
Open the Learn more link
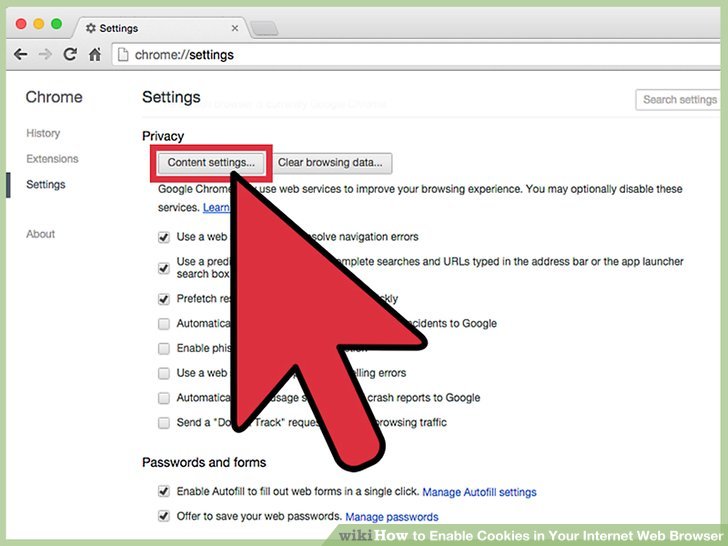click(x=216, y=208)
